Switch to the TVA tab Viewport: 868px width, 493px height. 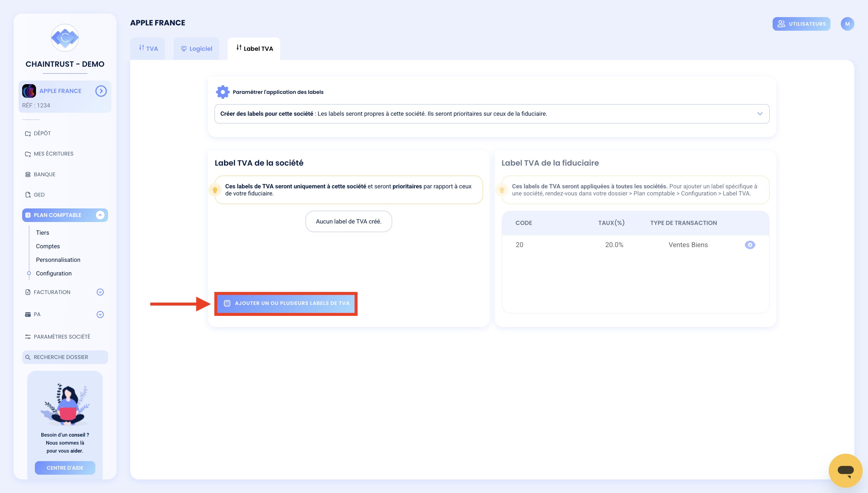[148, 48]
